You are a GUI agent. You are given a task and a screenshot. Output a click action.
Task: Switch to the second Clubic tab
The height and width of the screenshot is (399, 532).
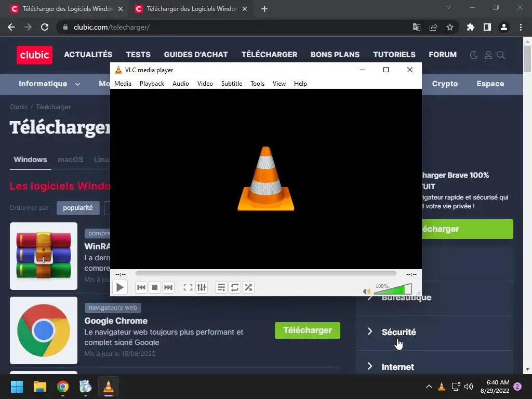point(191,9)
